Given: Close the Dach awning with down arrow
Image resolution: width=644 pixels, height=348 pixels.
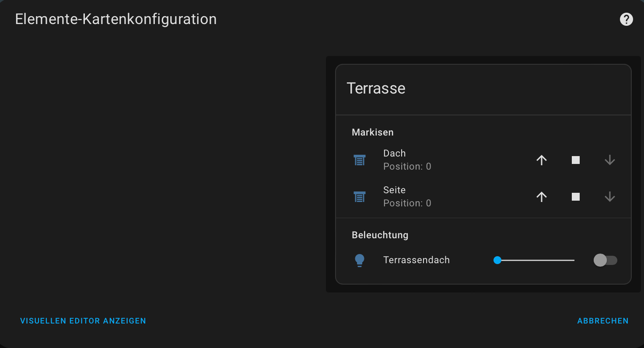Looking at the screenshot, I should point(610,160).
